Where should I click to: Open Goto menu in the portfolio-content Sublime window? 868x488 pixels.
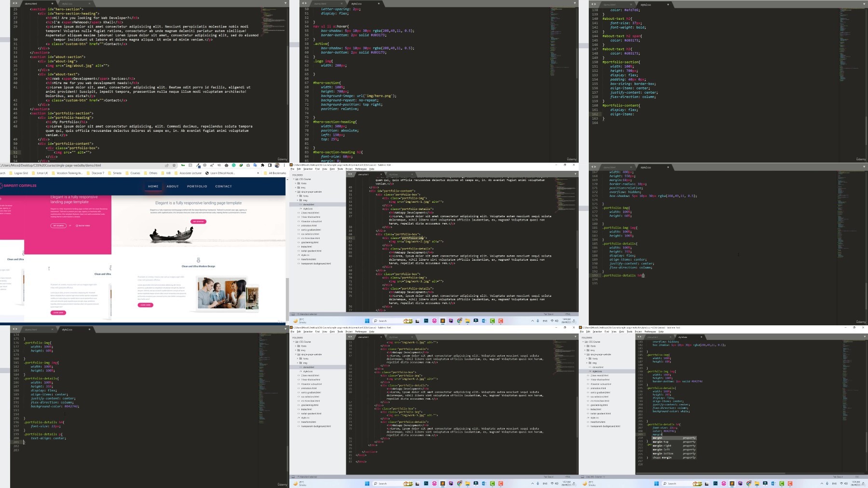pyautogui.click(x=332, y=169)
